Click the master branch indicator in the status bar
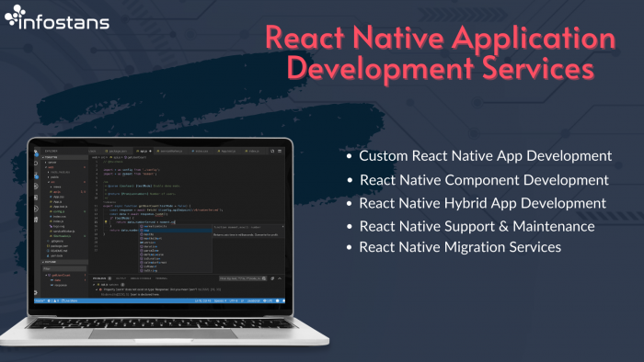 (40, 300)
